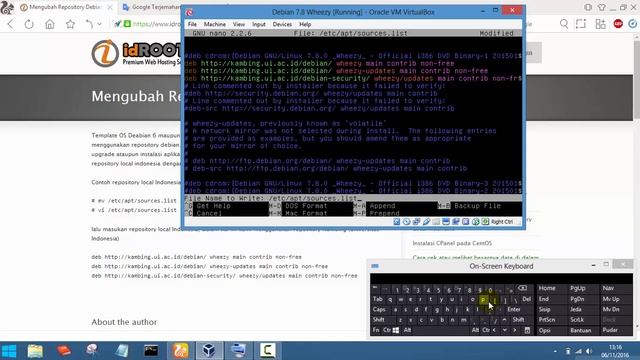This screenshot has width=640, height=360.
Task: Reload the browser page
Action: pos(29,24)
